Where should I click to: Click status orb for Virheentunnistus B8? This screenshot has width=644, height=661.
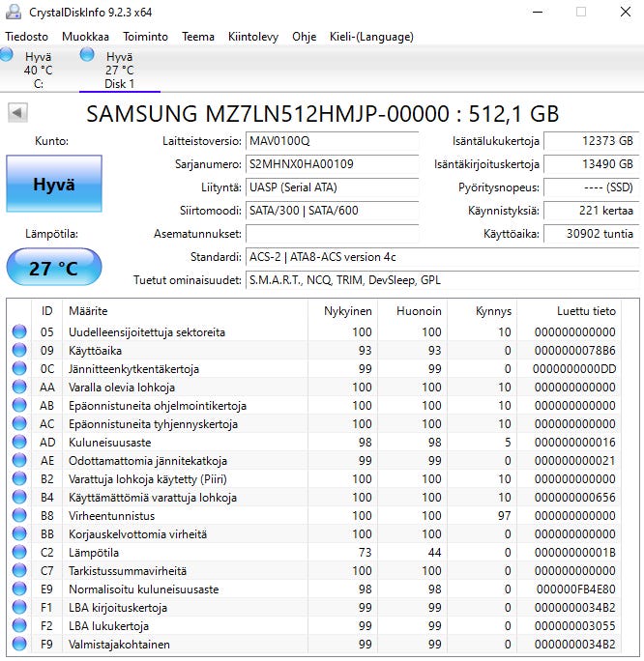pos(19,515)
